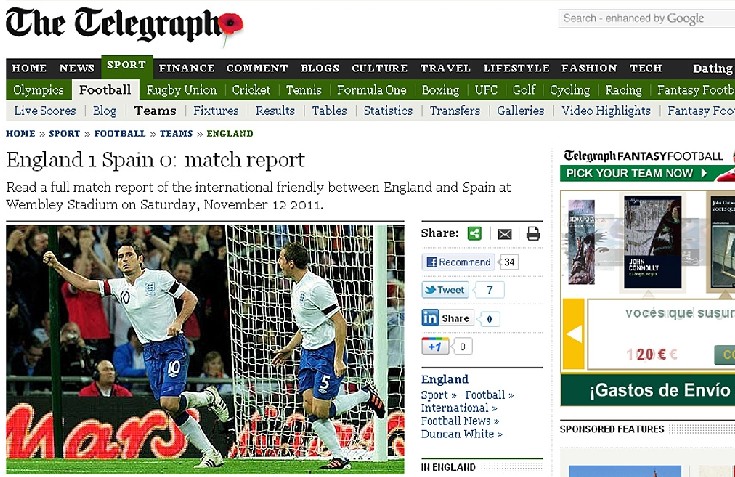Viewport: 735px width, 477px height.
Task: Email this article via envelope icon
Action: click(504, 234)
